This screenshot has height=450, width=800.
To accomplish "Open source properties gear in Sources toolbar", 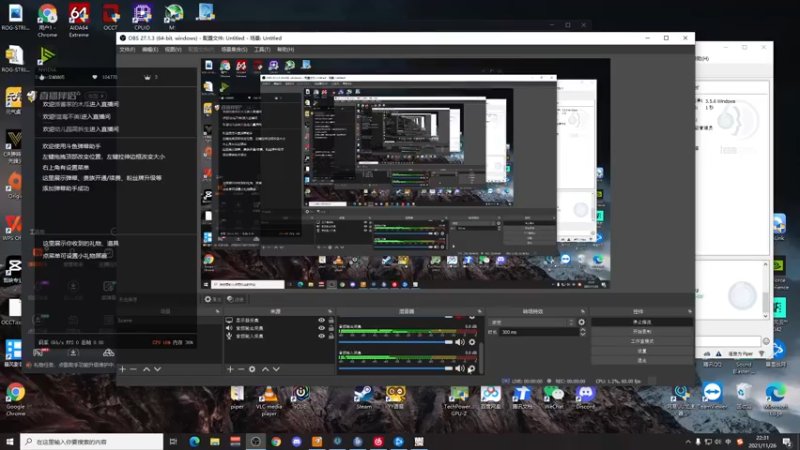I will 252,369.
